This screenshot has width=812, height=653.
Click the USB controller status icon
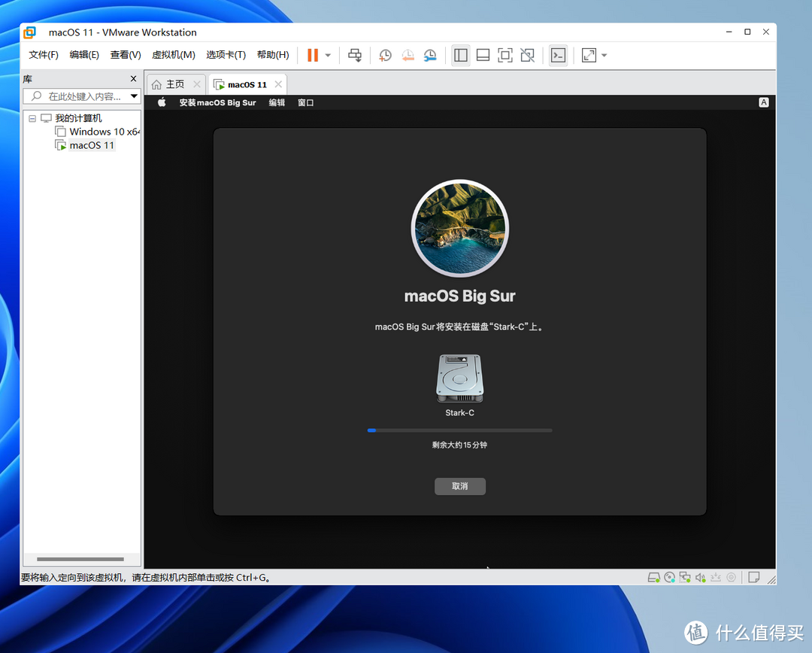coord(716,577)
